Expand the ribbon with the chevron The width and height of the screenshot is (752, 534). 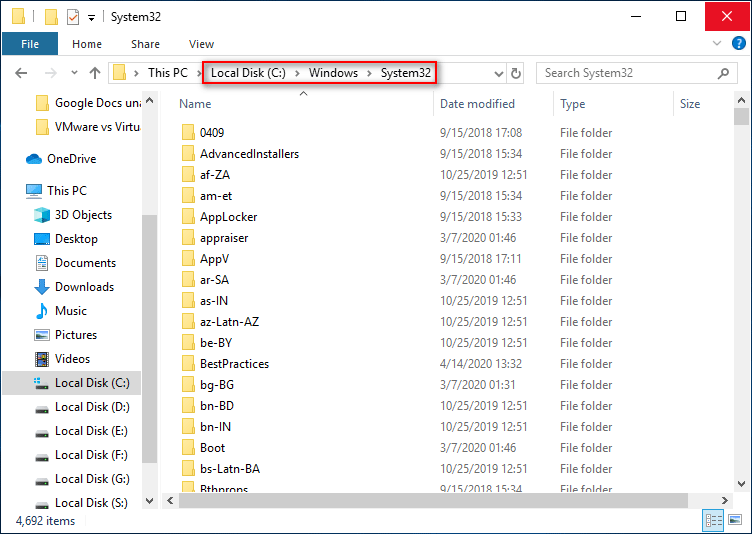[714, 44]
